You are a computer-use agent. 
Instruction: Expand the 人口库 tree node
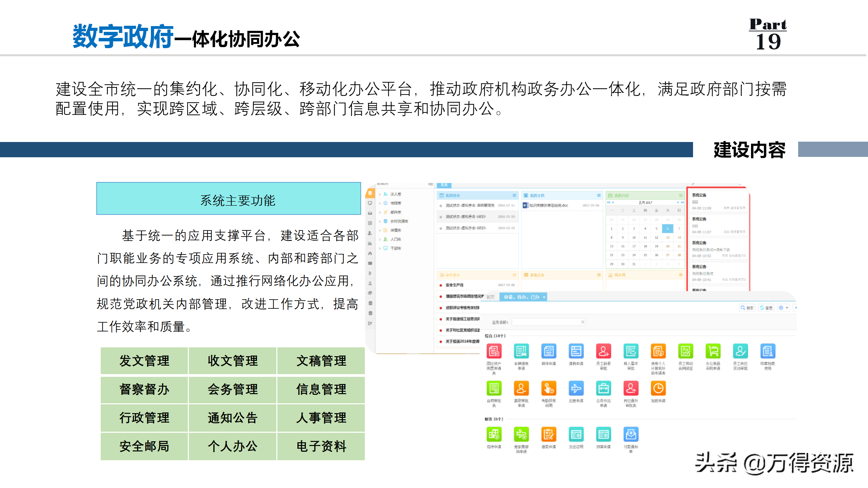click(380, 239)
